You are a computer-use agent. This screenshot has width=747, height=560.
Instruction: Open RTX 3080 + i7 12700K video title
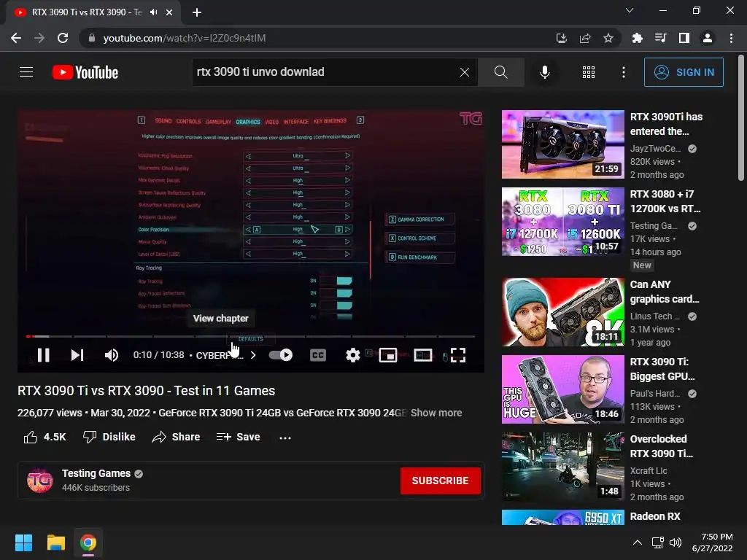[x=665, y=201]
